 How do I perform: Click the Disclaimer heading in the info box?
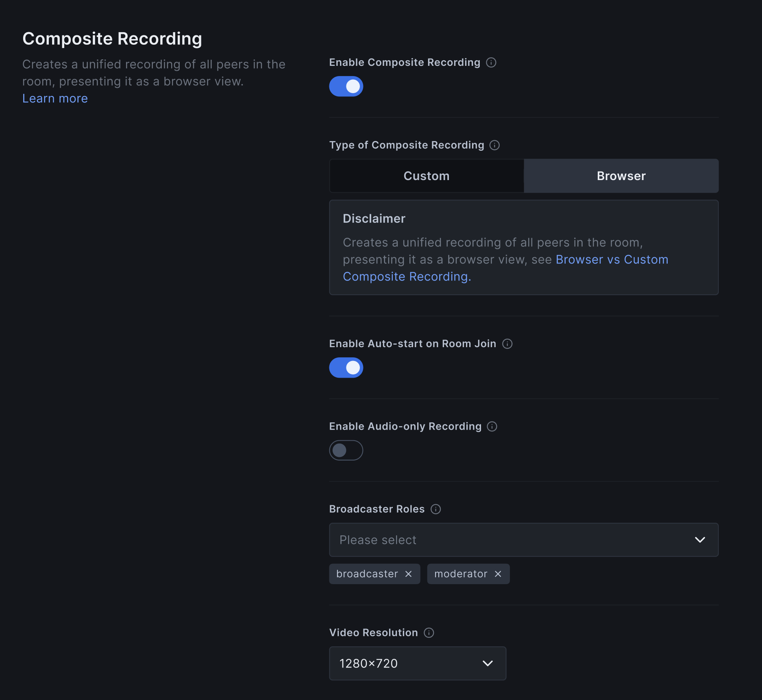coord(374,219)
